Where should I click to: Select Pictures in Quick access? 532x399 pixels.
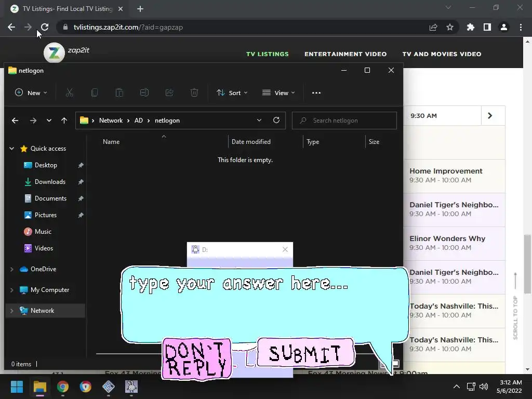(x=45, y=215)
